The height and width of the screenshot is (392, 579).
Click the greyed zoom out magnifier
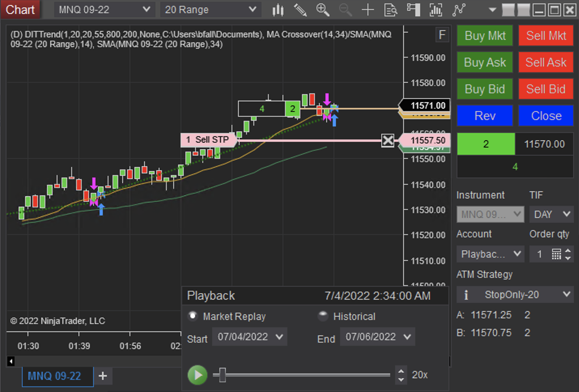pyautogui.click(x=345, y=10)
